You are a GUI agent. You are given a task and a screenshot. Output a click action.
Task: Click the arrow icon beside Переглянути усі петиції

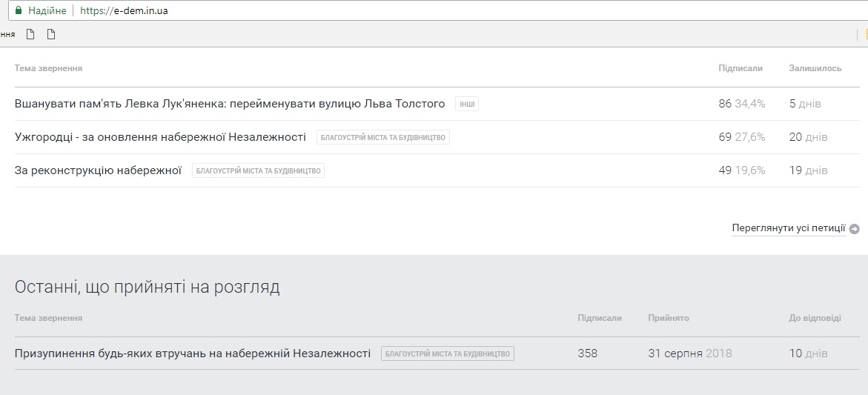pos(855,229)
